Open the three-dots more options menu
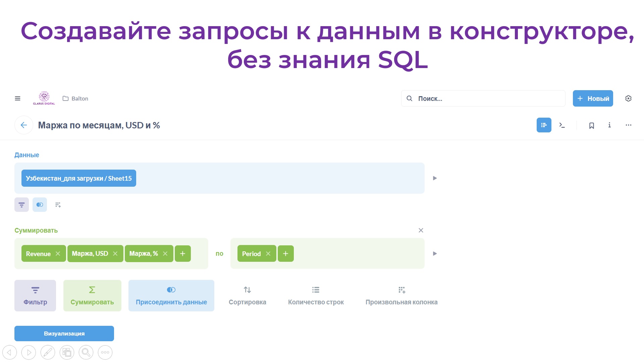 (628, 125)
